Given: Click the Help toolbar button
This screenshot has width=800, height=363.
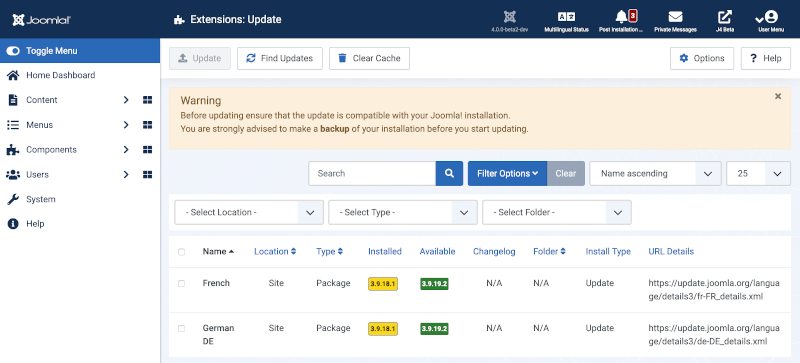Looking at the screenshot, I should tap(766, 58).
